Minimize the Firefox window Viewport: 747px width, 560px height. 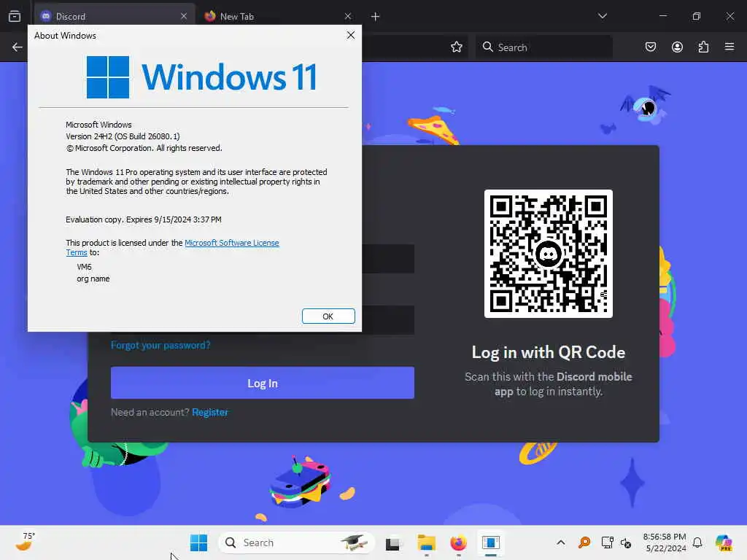[662, 16]
